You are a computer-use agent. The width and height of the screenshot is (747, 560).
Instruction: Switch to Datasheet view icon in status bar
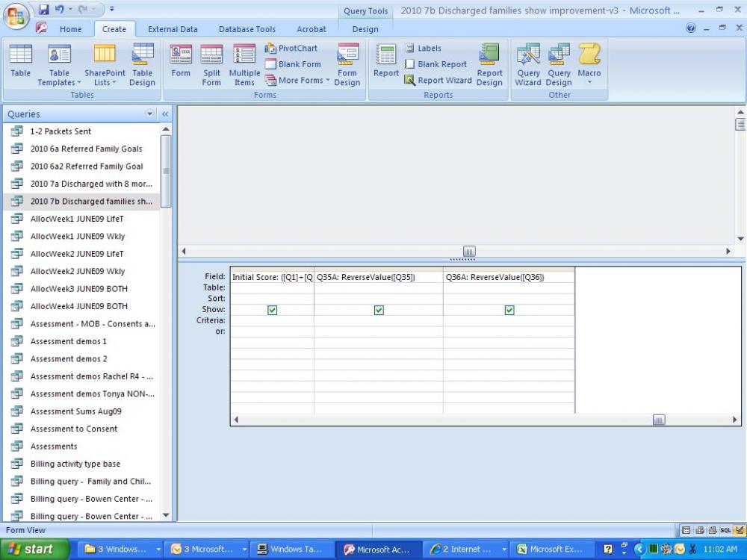tap(686, 530)
